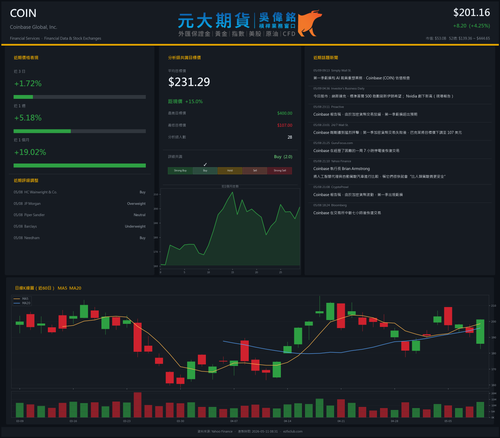Open the Proactive news headline
Image resolution: width=500 pixels, height=438 pixels.
(365, 114)
